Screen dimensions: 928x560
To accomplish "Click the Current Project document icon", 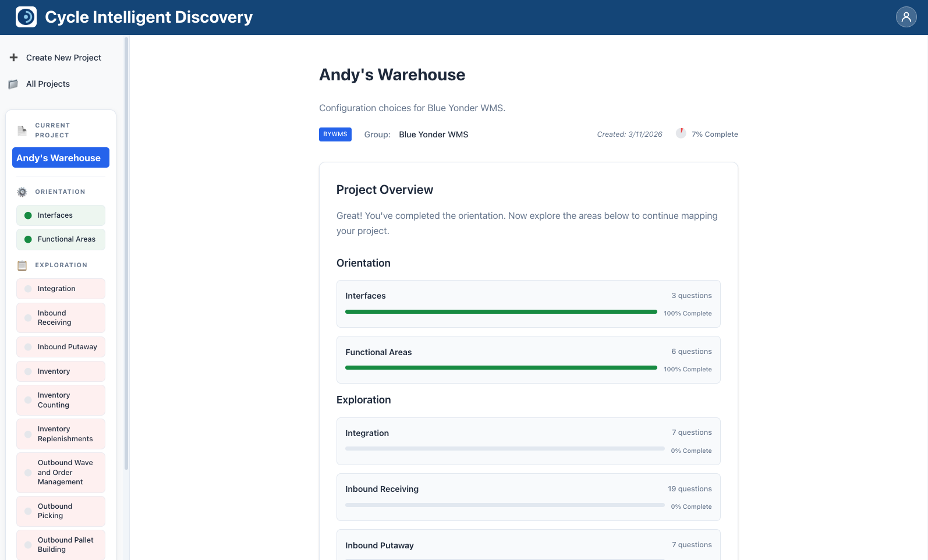I will pyautogui.click(x=22, y=130).
